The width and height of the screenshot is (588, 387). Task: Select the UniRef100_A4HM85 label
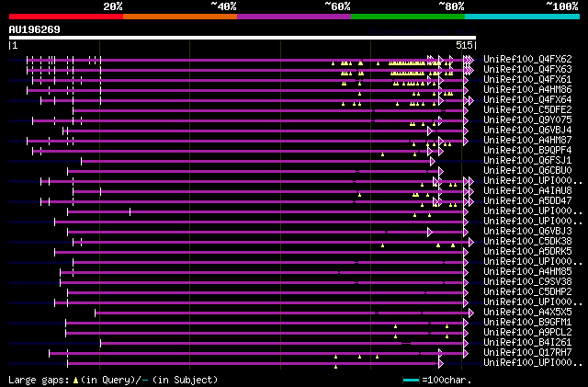pos(527,272)
